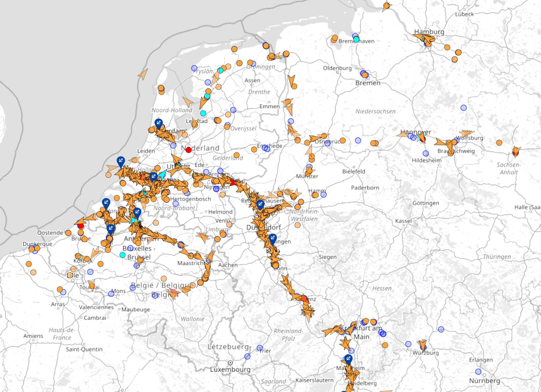Select the orange vessel arrow at Würzburg
Image resolution: width=541 pixels, height=392 pixels.
click(422, 345)
